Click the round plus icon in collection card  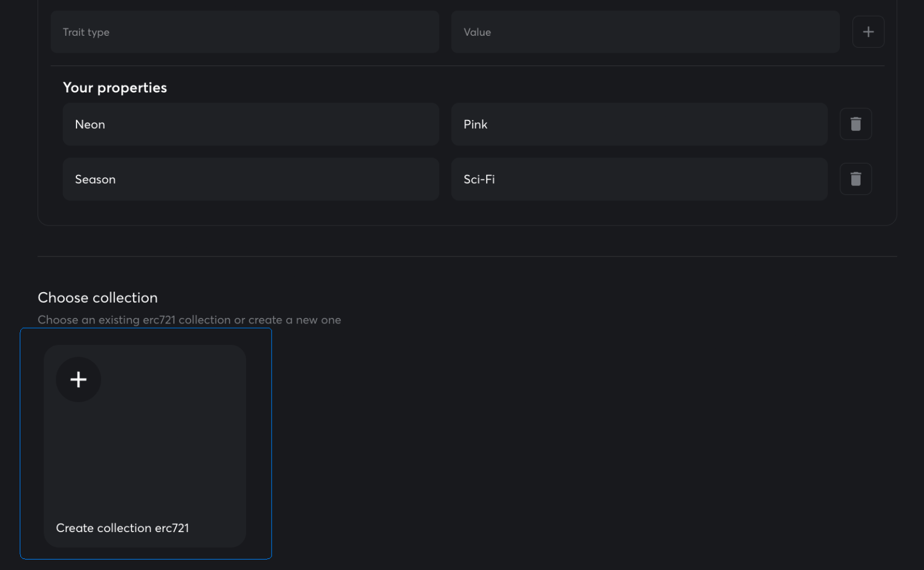coord(78,380)
